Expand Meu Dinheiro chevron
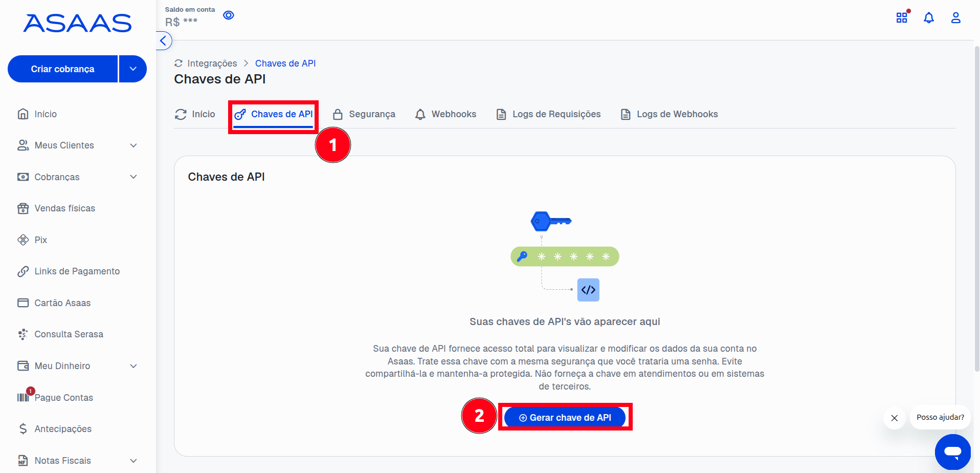 133,366
